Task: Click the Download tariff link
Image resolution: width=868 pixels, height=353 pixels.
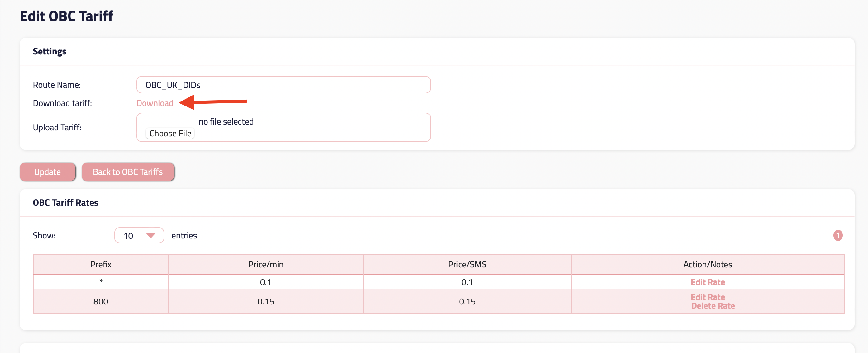Action: 155,103
